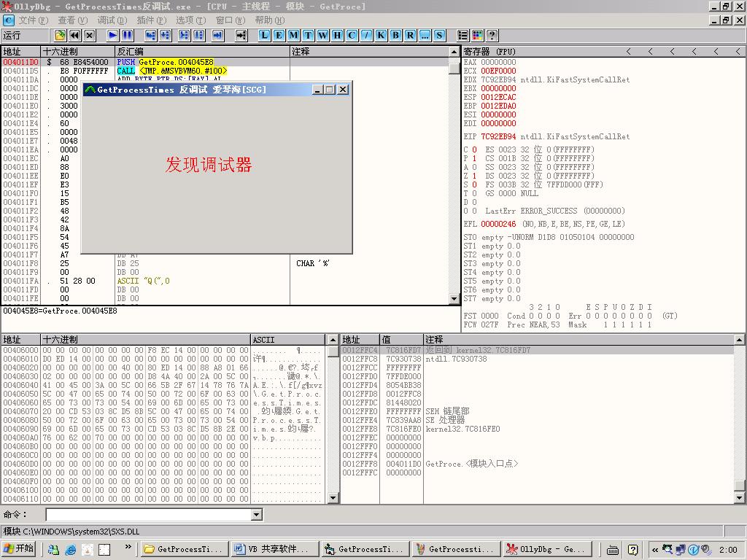Select the EAX 00000000 register line
Viewport: 747px width, 560px height.
pos(489,62)
